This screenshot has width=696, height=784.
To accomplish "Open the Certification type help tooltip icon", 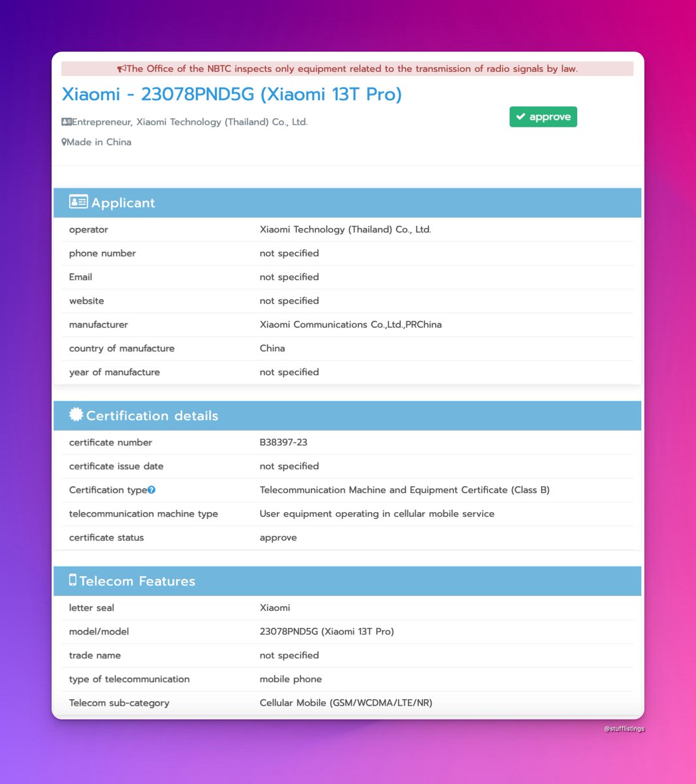I will pos(151,489).
